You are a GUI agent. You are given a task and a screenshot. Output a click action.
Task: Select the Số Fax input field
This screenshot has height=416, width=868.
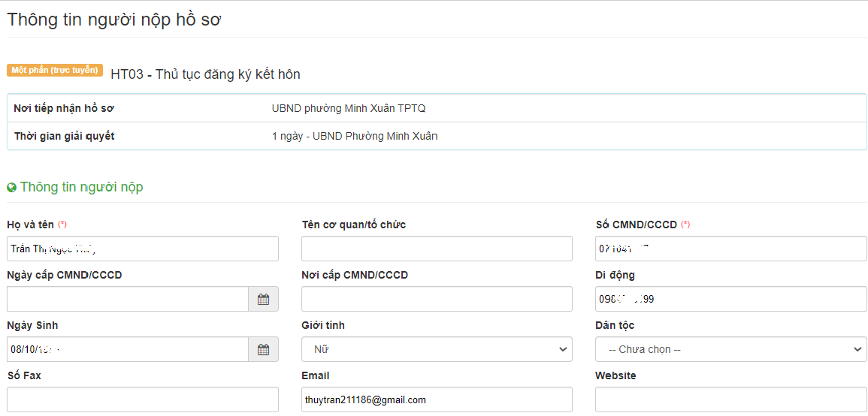click(x=143, y=399)
